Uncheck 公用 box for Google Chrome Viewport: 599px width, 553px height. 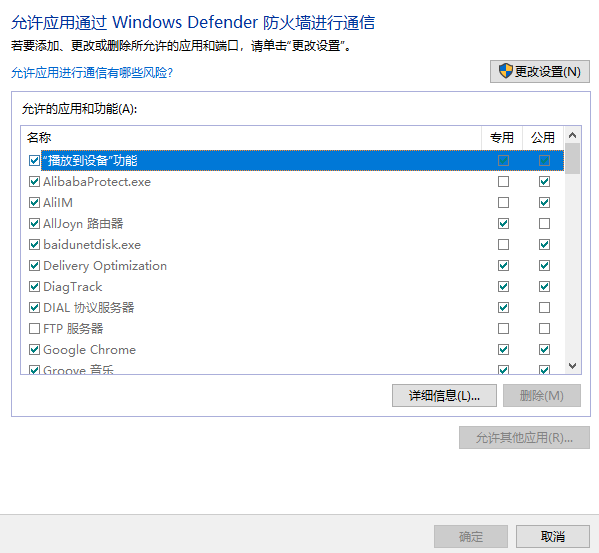tap(544, 349)
